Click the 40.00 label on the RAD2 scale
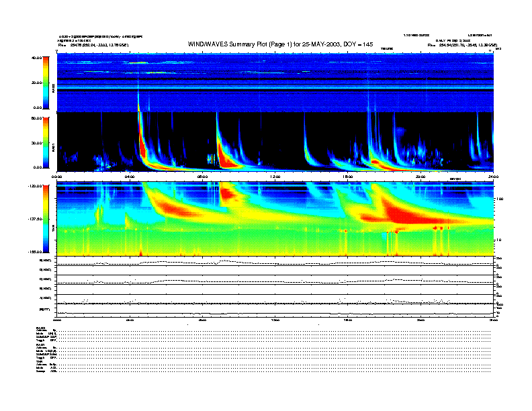The height and width of the screenshot is (411, 532). 36,58
